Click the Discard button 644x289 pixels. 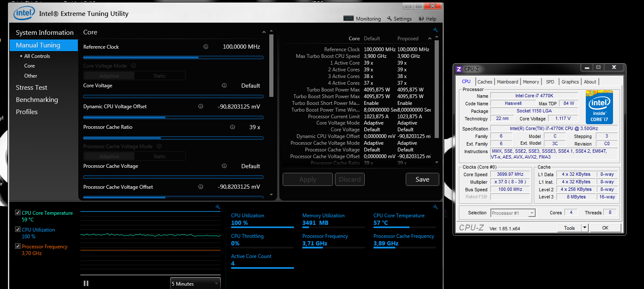tap(350, 179)
